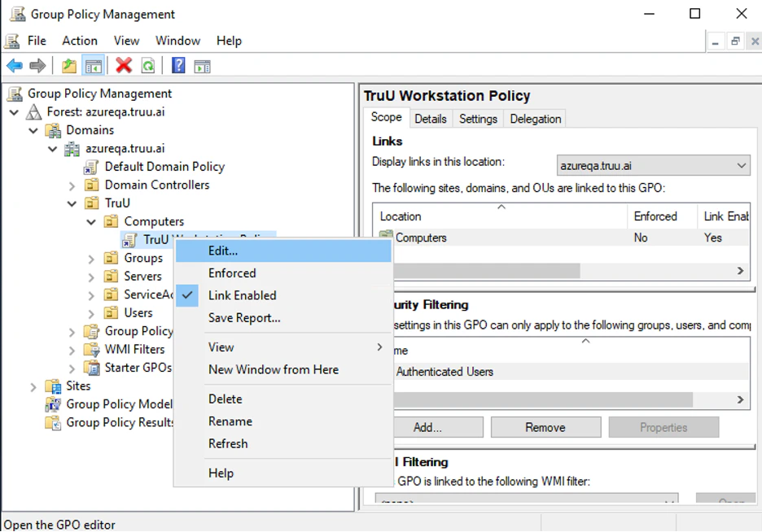This screenshot has height=532, width=762.
Task: Toggle Enforced option in context menu
Action: tap(232, 273)
